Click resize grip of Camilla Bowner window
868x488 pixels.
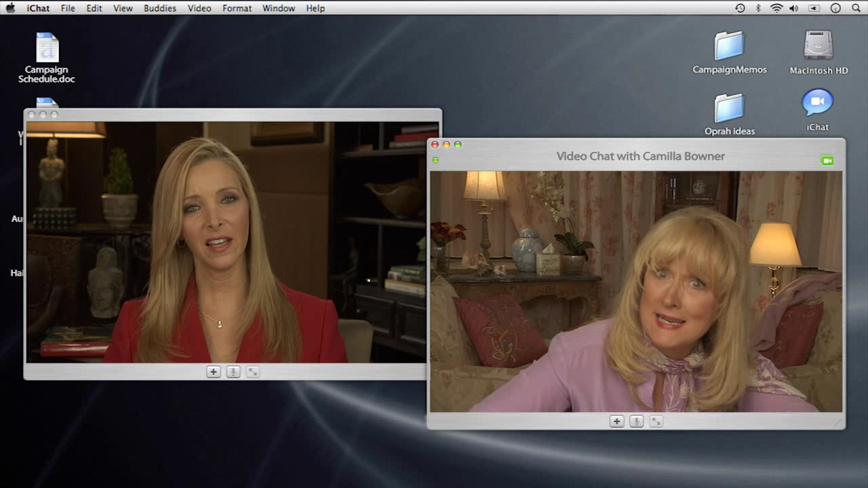point(839,423)
